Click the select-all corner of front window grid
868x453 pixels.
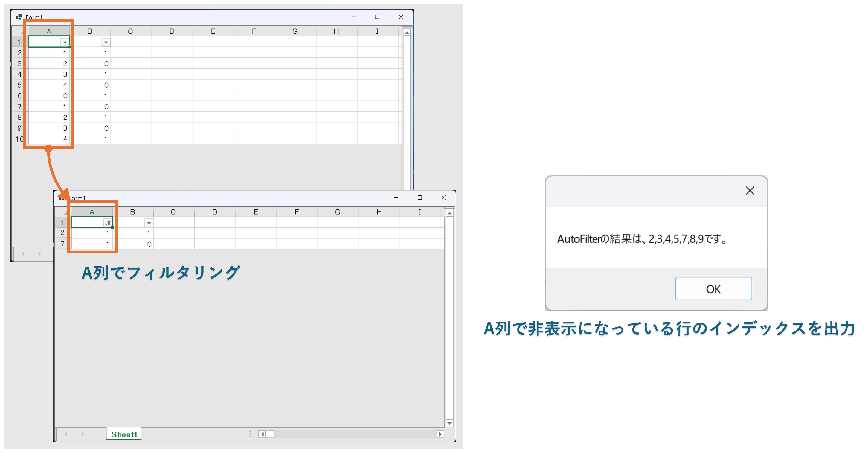(63, 212)
